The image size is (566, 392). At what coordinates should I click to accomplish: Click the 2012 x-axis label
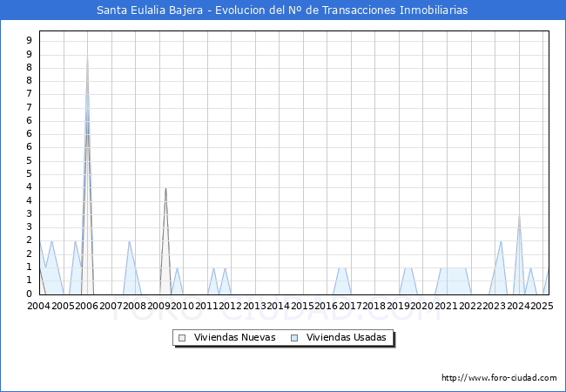tap(230, 306)
